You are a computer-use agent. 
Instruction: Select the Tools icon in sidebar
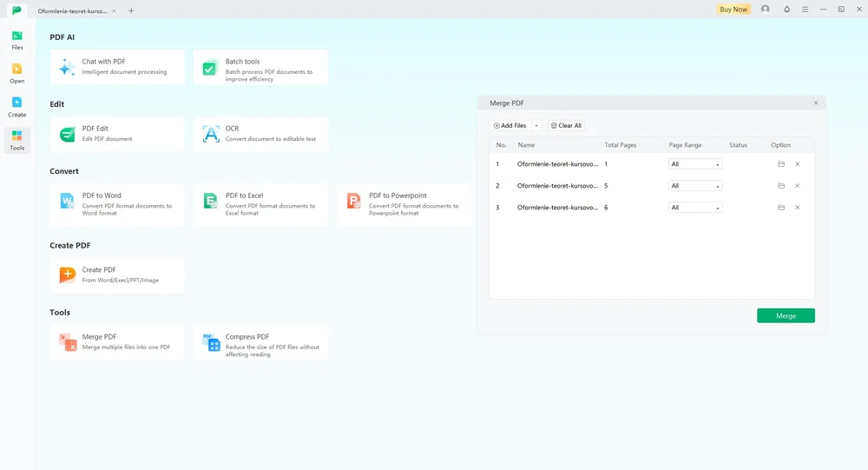click(x=17, y=140)
